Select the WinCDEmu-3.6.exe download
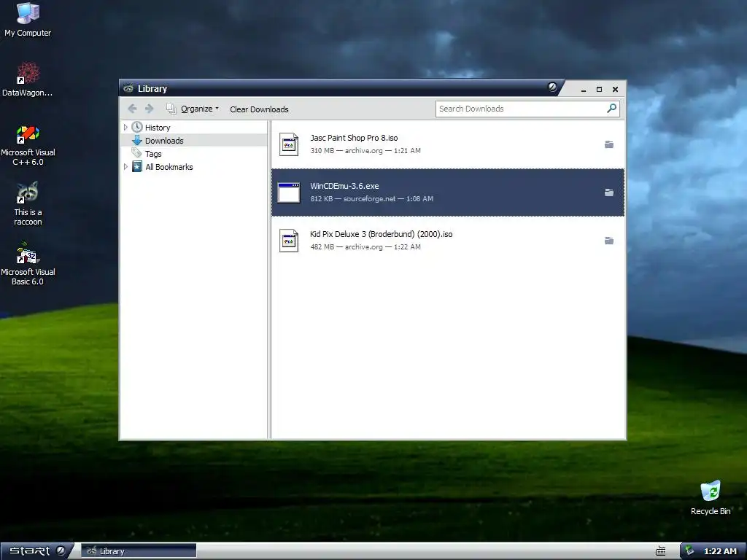The image size is (747, 560). 448,192
